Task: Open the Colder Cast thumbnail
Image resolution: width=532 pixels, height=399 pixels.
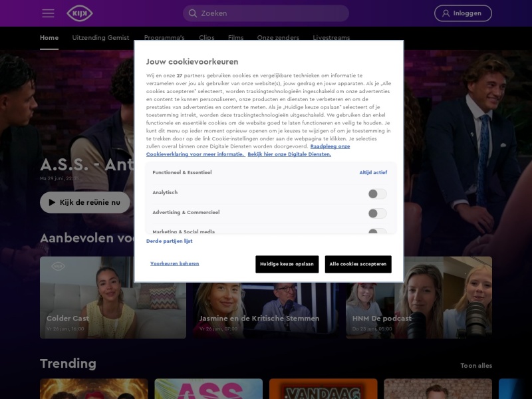Action: pyautogui.click(x=113, y=297)
